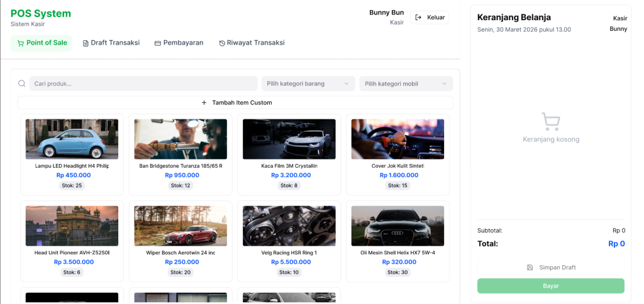Click the Stok: 25 badge

[x=72, y=185]
